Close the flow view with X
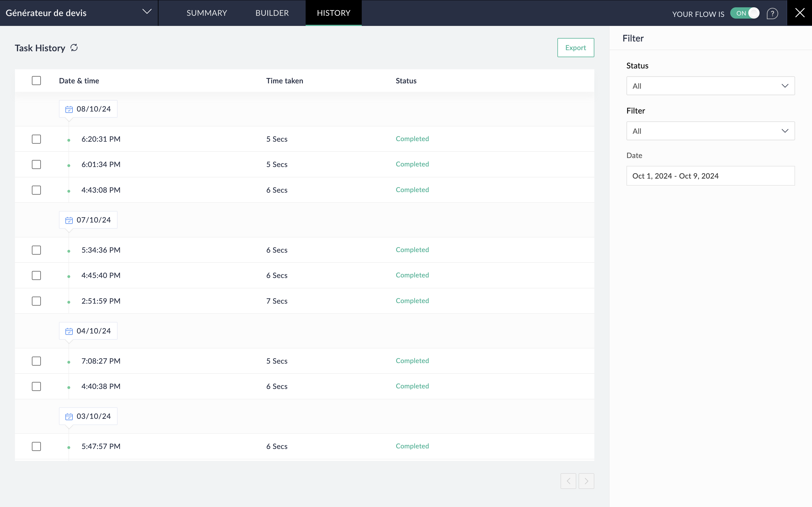The width and height of the screenshot is (812, 507). pos(800,13)
